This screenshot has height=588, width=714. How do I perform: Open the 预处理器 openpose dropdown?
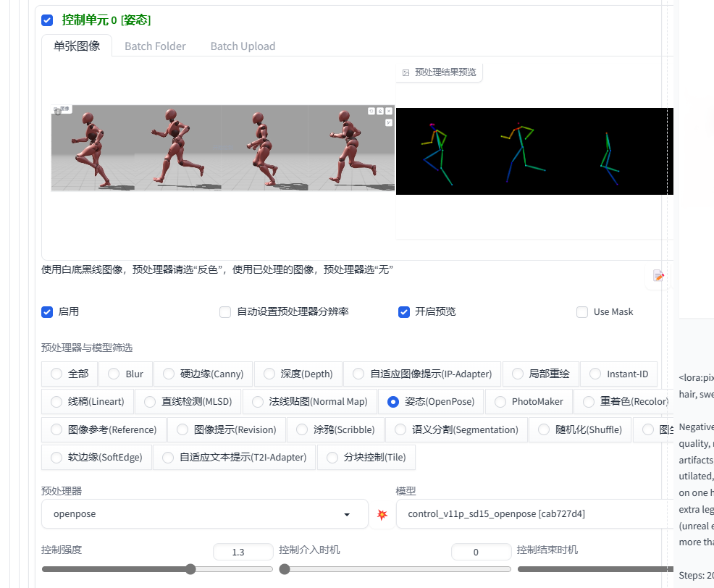click(x=204, y=514)
